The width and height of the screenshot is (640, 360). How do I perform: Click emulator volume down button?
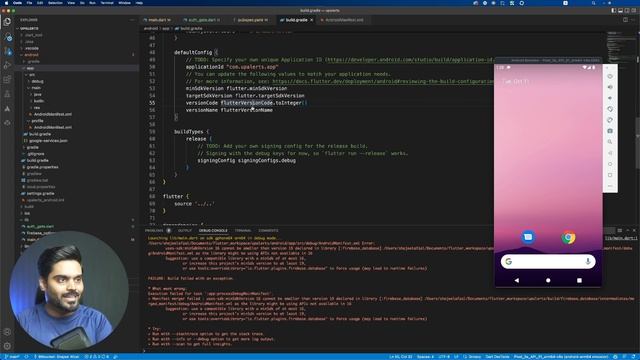610,98
